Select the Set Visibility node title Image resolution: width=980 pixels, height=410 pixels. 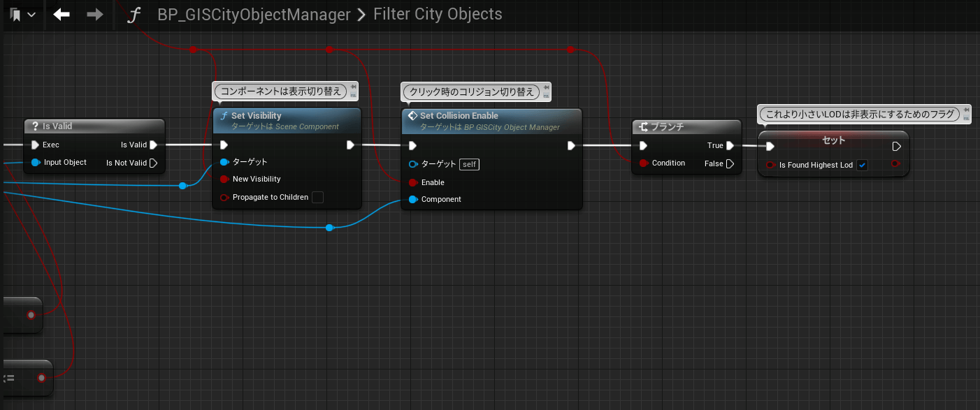tap(256, 116)
